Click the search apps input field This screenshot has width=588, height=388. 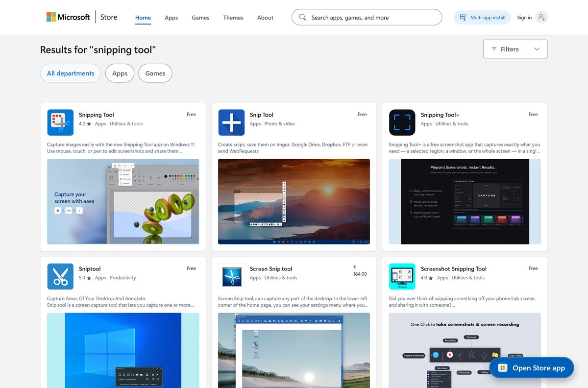tap(367, 17)
